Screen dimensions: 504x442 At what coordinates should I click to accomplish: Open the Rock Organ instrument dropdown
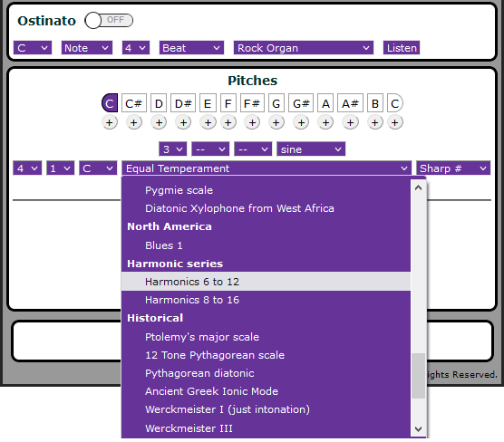(x=304, y=48)
